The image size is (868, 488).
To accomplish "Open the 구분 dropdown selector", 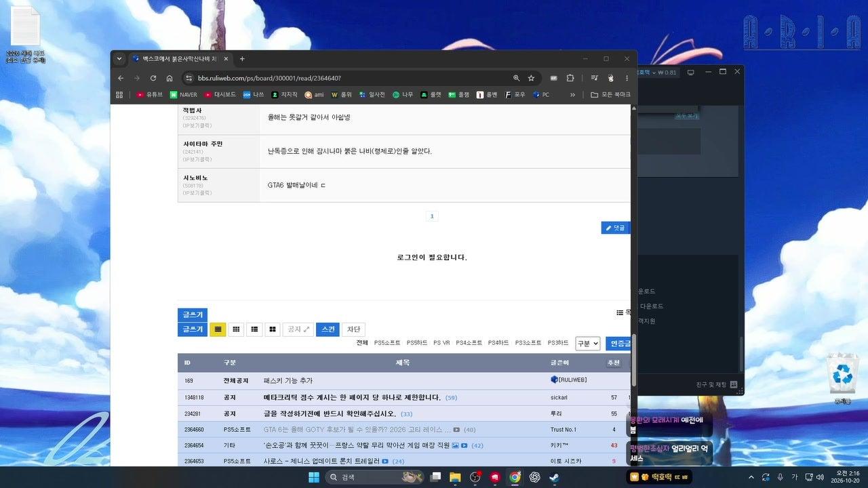I will (x=588, y=344).
